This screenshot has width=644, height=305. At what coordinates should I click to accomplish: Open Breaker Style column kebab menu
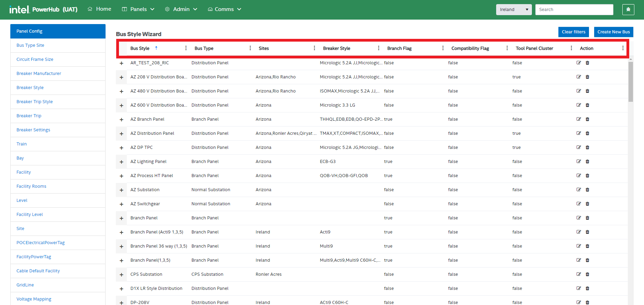pos(379,48)
